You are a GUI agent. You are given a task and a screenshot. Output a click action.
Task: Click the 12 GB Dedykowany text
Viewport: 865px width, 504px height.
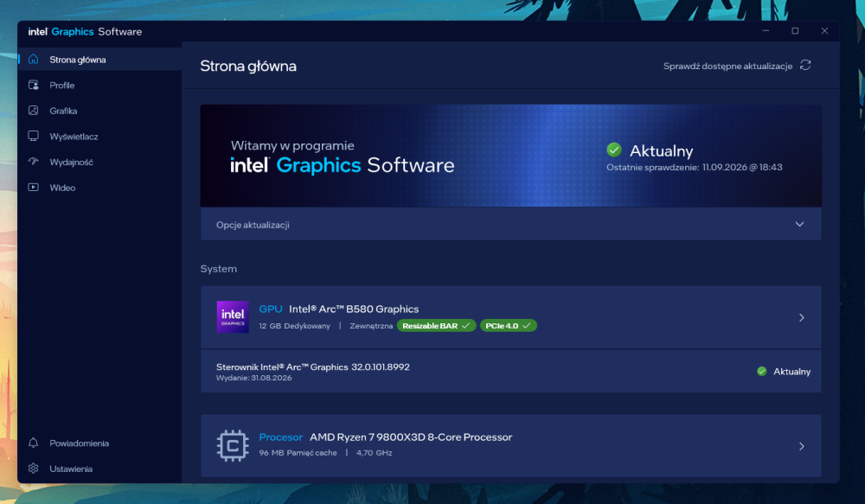[x=295, y=326]
